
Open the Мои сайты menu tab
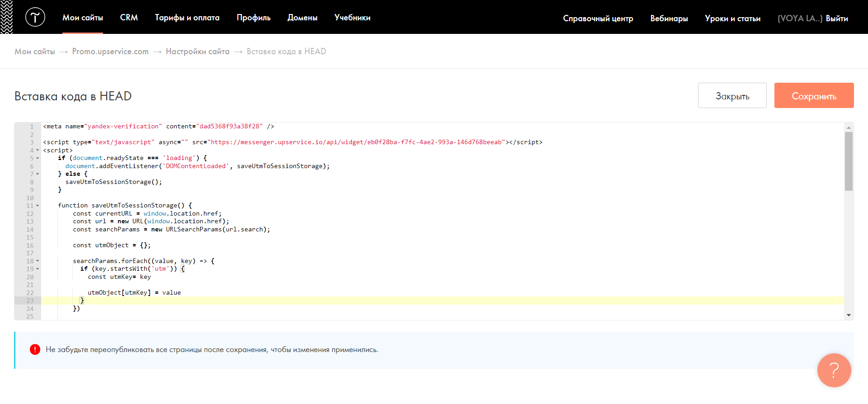coord(83,18)
